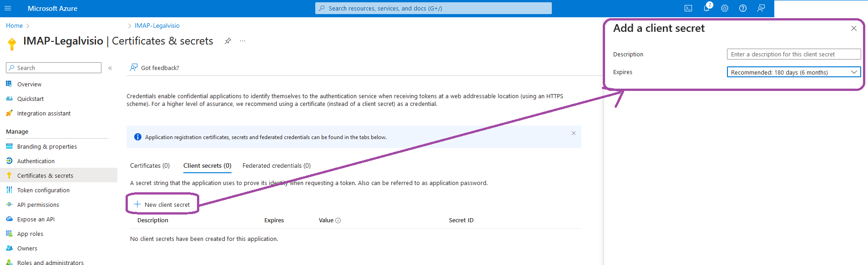Dismiss the information banner
This screenshot has height=265, width=868.
[x=574, y=133]
